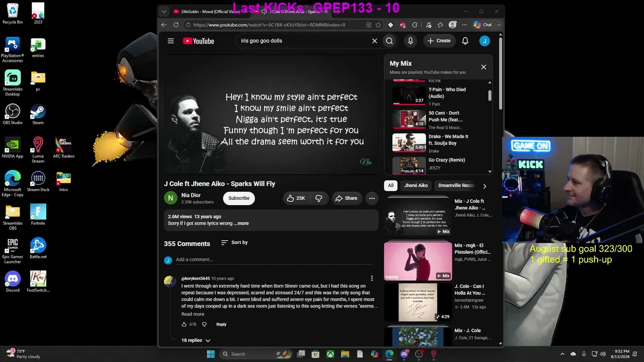Viewport: 644px width, 362px height.
Task: Go to the YouTube home logo
Action: coord(198,41)
